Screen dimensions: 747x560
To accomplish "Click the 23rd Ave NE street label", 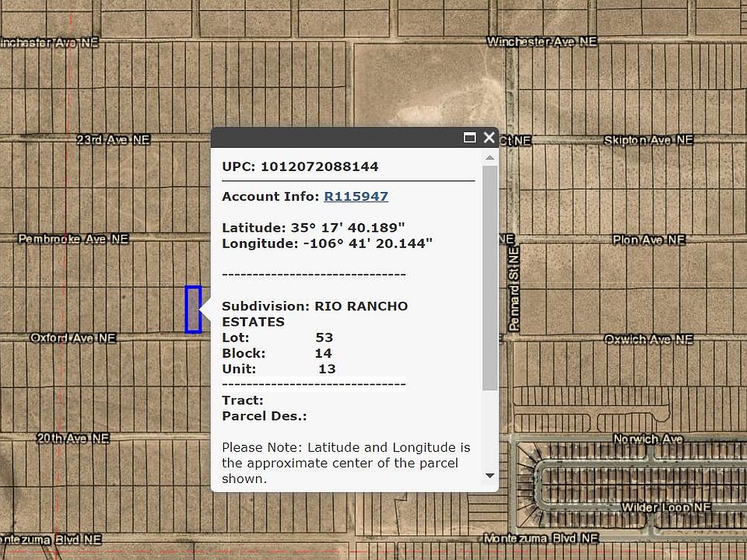I will pyautogui.click(x=113, y=140).
